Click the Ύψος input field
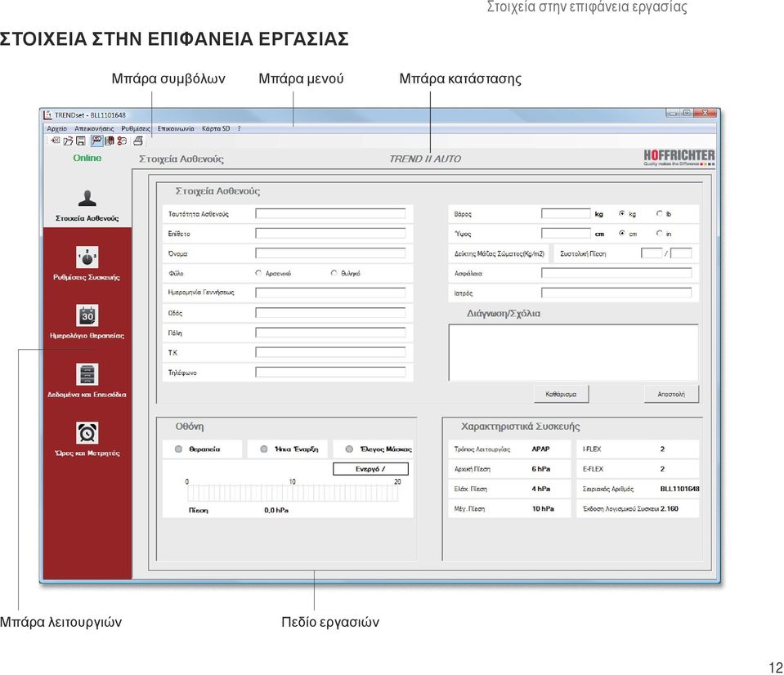Screen dimensions: 784x675 click(x=566, y=234)
